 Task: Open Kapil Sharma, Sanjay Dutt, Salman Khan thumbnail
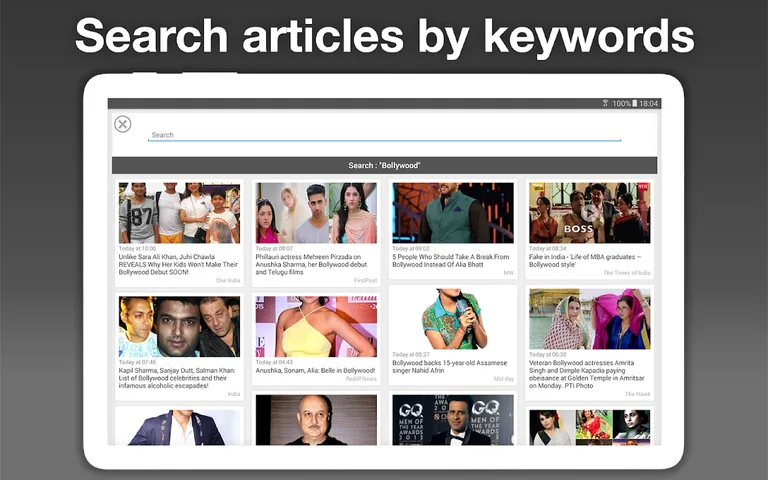click(x=179, y=327)
